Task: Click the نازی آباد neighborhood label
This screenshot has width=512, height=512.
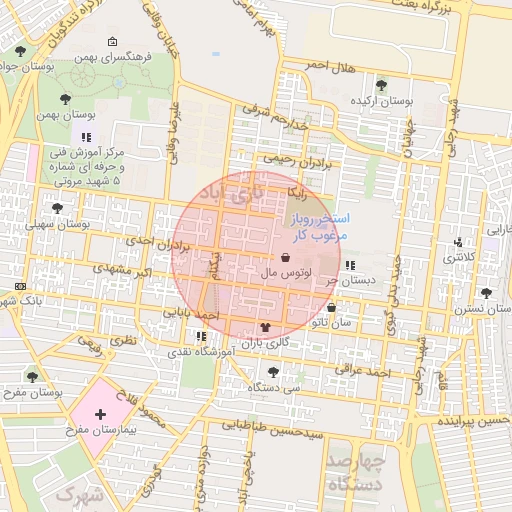Action: point(232,193)
